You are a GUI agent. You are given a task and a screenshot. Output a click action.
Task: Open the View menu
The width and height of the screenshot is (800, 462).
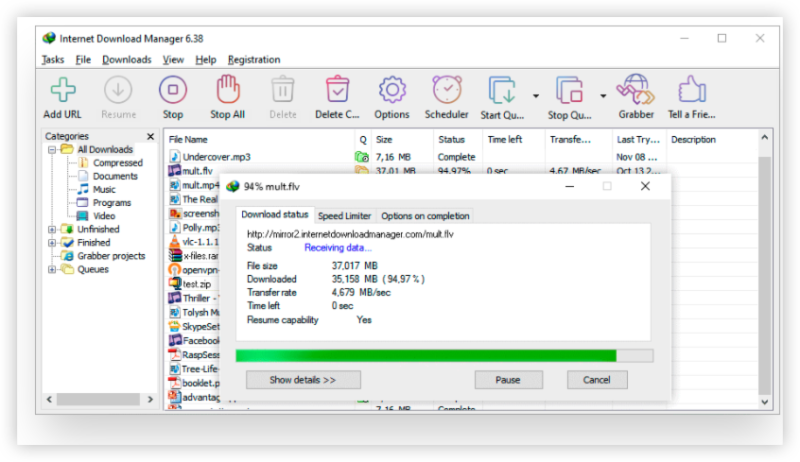pos(173,60)
